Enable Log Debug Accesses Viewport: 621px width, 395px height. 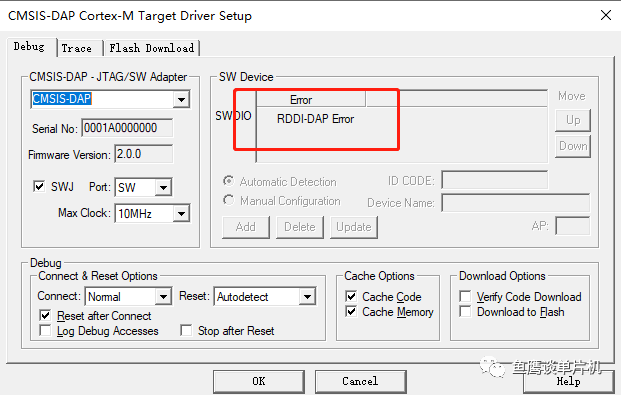click(x=45, y=330)
